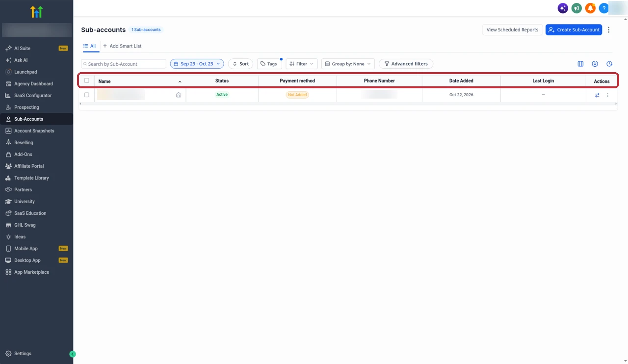Sort by Name column arrow
The image size is (628, 364).
[x=180, y=81]
